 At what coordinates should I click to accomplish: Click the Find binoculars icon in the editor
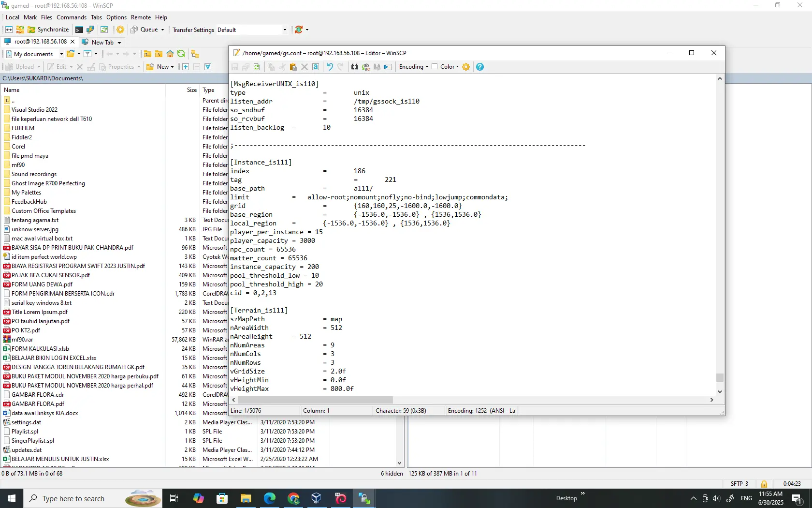[x=354, y=67]
